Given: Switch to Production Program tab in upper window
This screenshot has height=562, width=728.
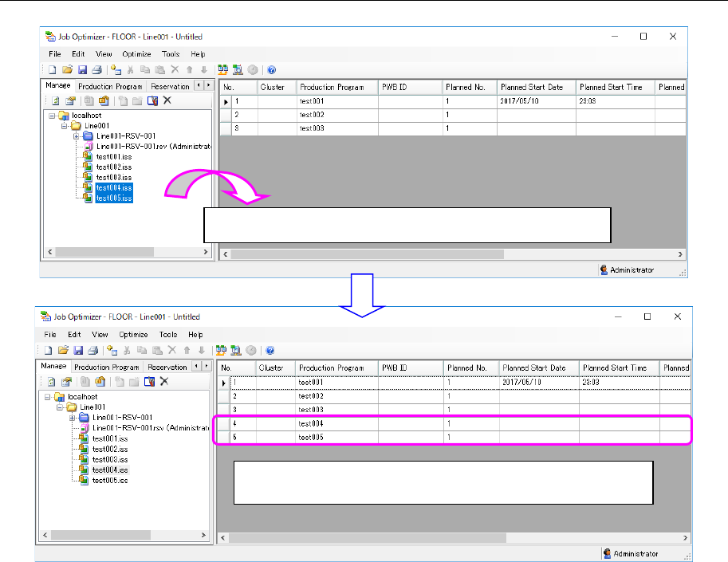Looking at the screenshot, I should coord(110,86).
